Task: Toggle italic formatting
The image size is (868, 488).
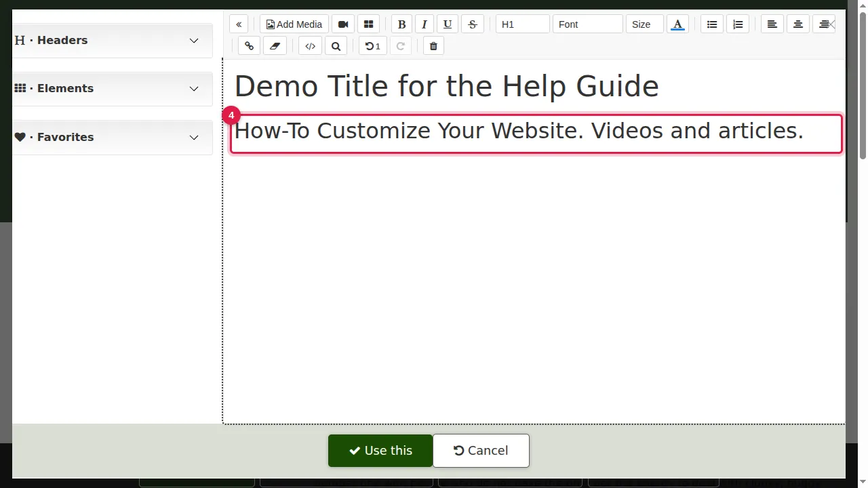Action: coord(425,24)
